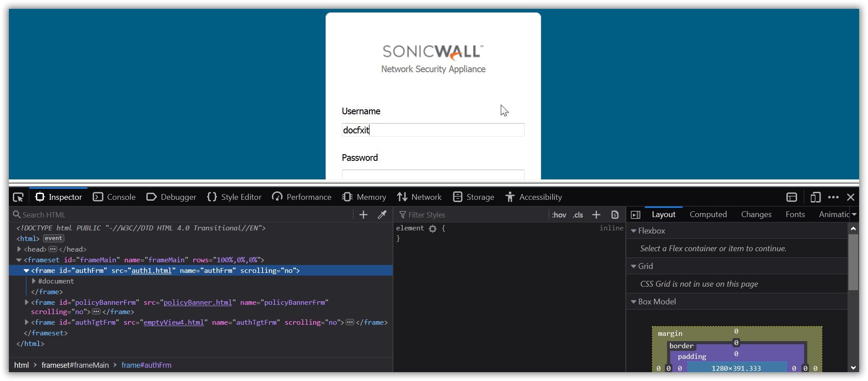Pick a color with the eyedropper

382,215
